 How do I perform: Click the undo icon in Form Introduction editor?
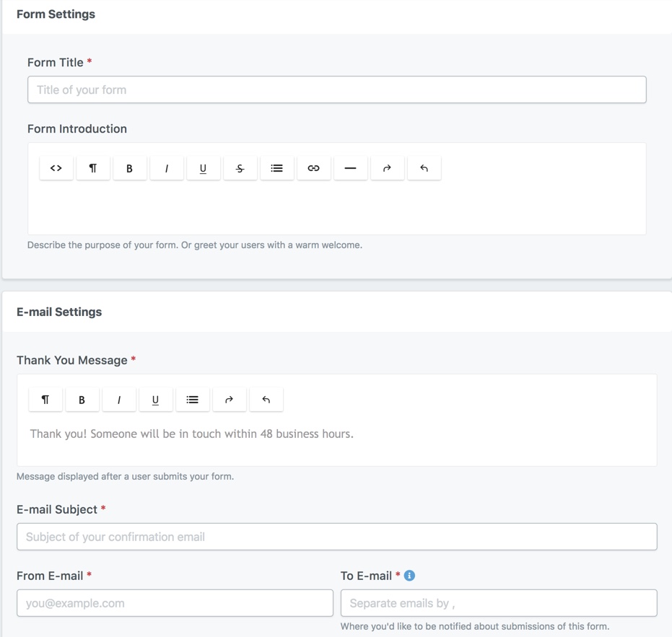(424, 167)
